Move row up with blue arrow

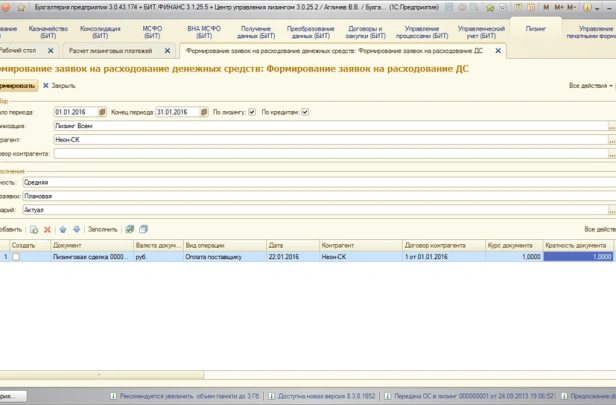pos(63,229)
